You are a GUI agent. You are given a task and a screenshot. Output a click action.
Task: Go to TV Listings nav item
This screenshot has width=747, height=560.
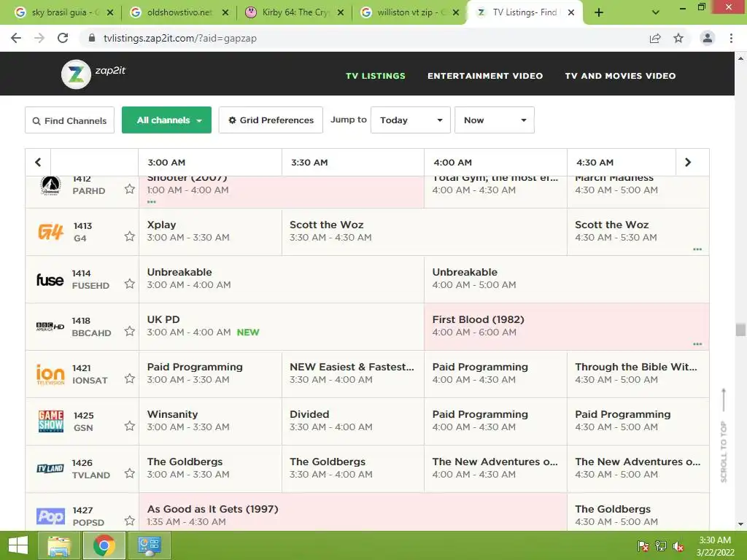(376, 76)
